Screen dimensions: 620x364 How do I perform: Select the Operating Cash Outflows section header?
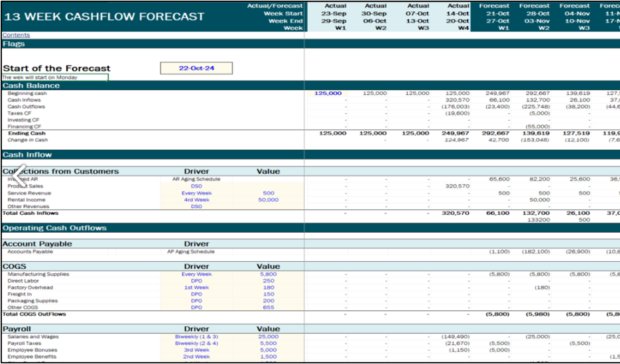pyautogui.click(x=54, y=228)
